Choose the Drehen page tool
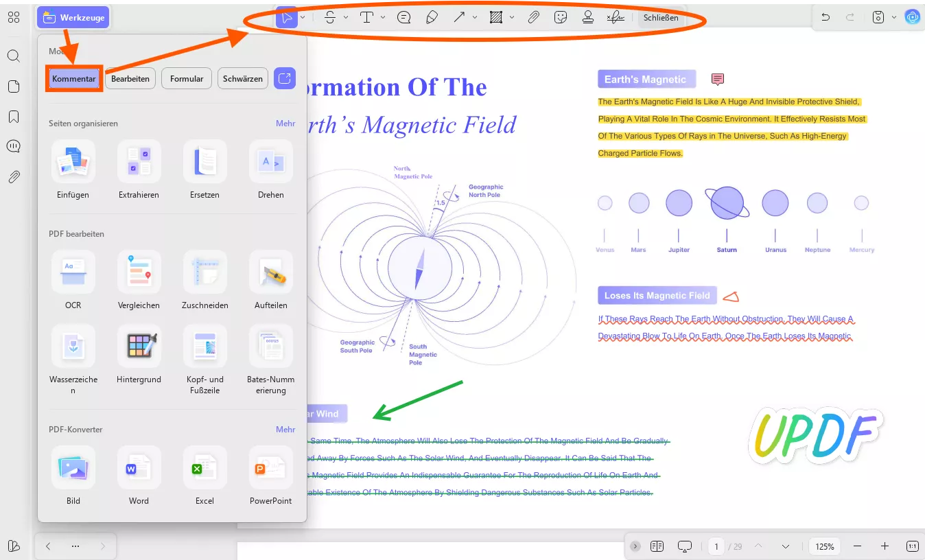925x560 pixels. (x=271, y=170)
